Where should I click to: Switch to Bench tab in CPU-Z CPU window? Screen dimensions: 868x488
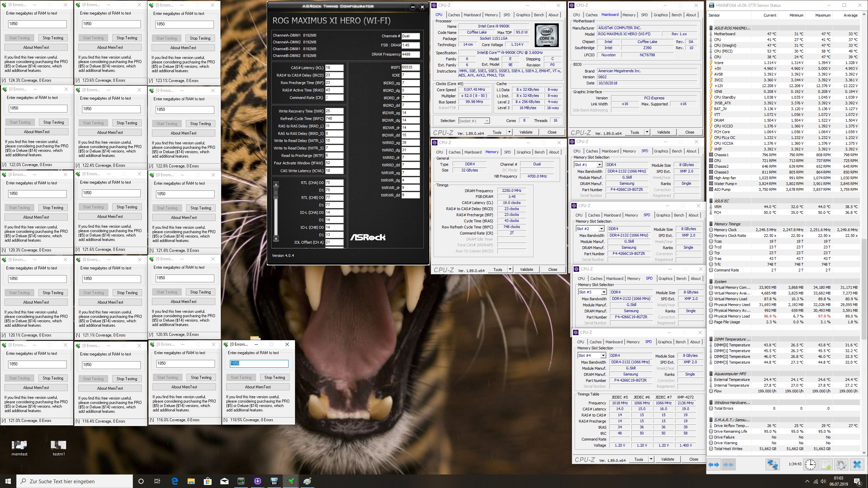click(x=539, y=15)
